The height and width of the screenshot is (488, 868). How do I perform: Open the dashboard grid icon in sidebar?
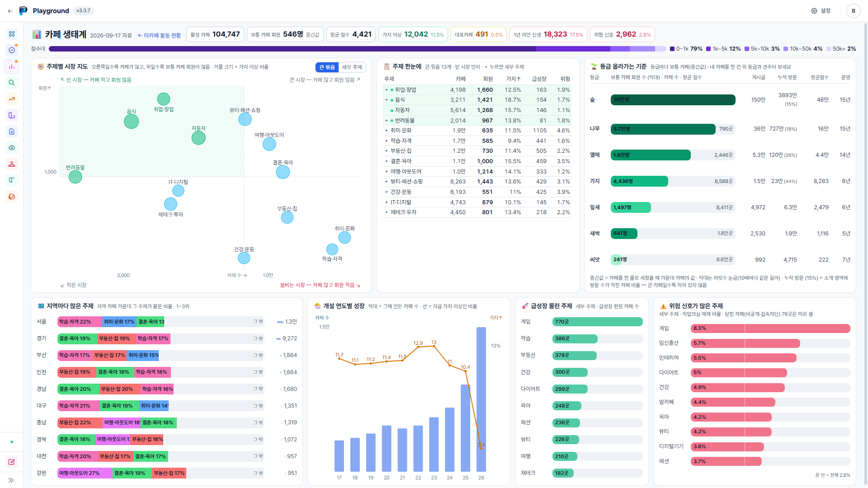tap(12, 34)
